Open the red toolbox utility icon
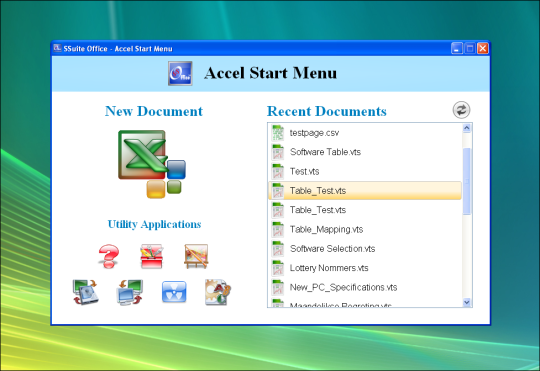 point(152,256)
